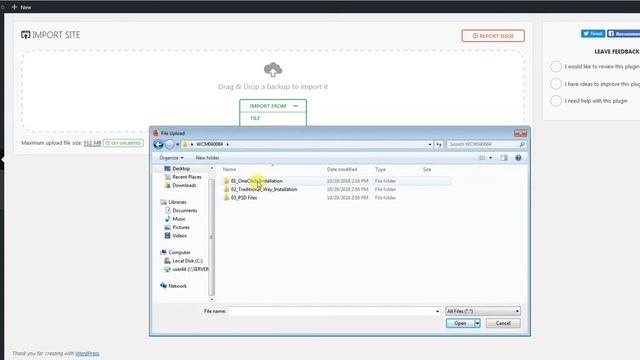Open the WordPress link in footer
Image resolution: width=640 pixels, height=360 pixels.
click(x=87, y=353)
